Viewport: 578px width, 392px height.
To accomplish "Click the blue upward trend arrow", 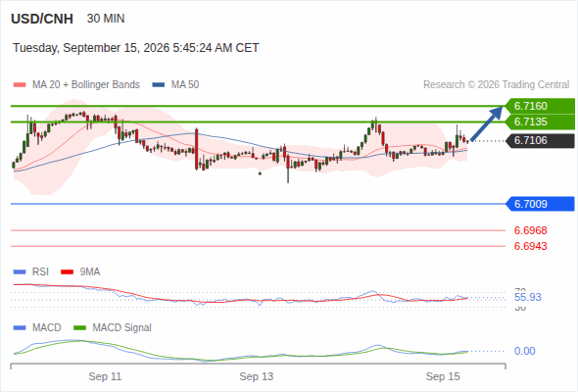I will [487, 123].
